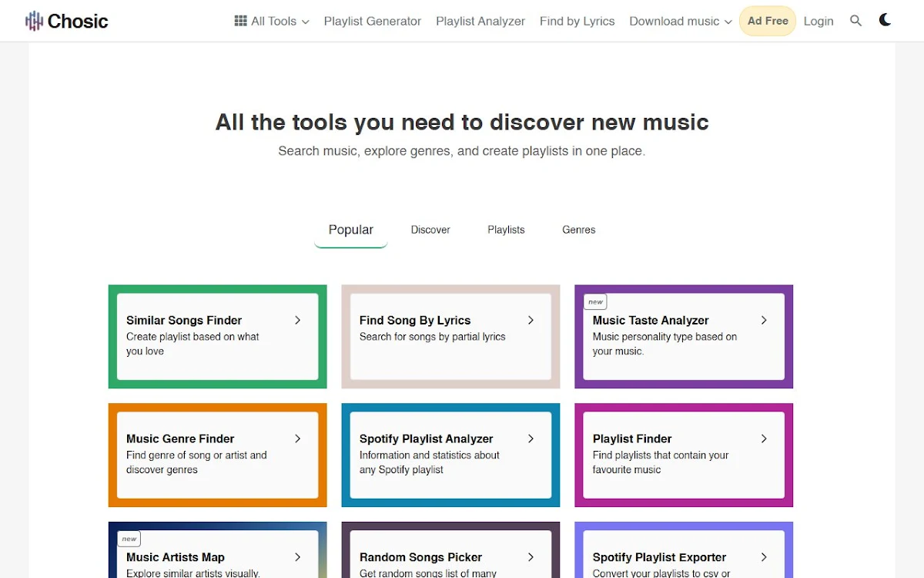Click the Random Songs Picker chevron arrow
Screen dimensions: 924x578
click(x=531, y=557)
